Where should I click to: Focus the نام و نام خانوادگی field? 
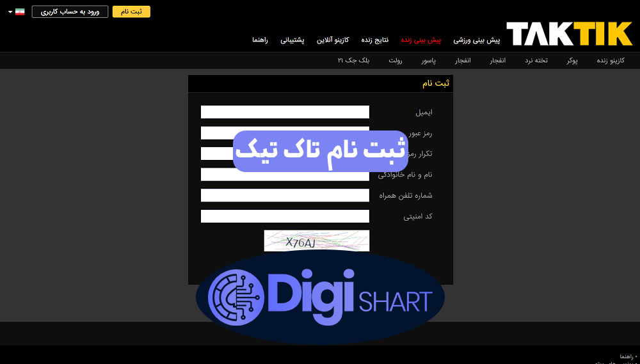(285, 175)
